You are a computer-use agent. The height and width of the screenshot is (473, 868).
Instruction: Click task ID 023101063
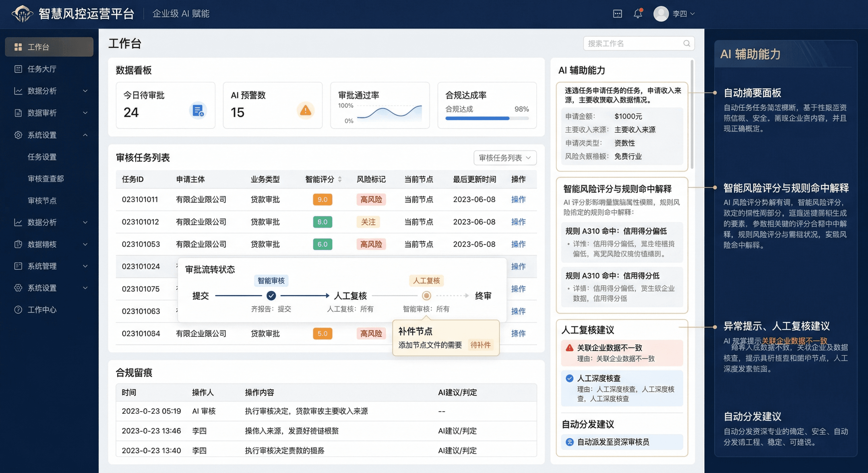pyautogui.click(x=141, y=311)
